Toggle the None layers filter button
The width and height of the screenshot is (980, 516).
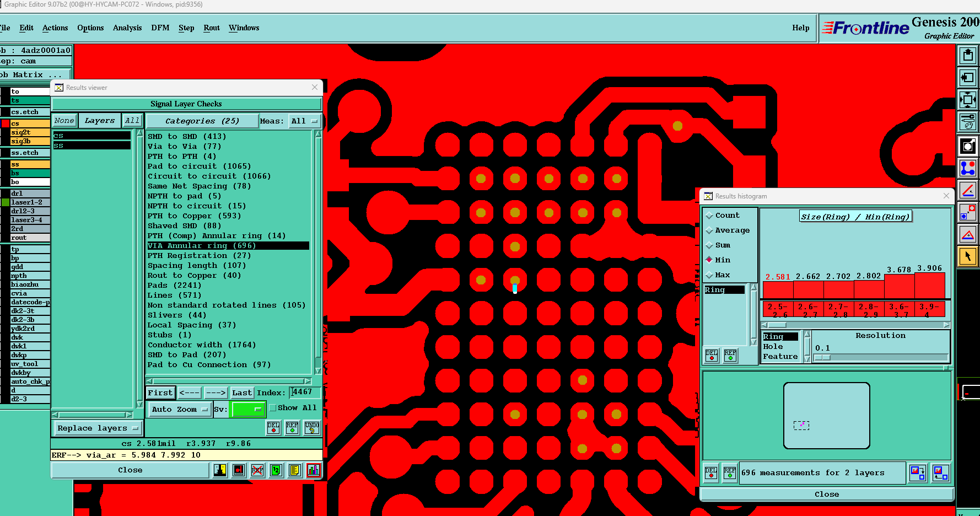(64, 121)
